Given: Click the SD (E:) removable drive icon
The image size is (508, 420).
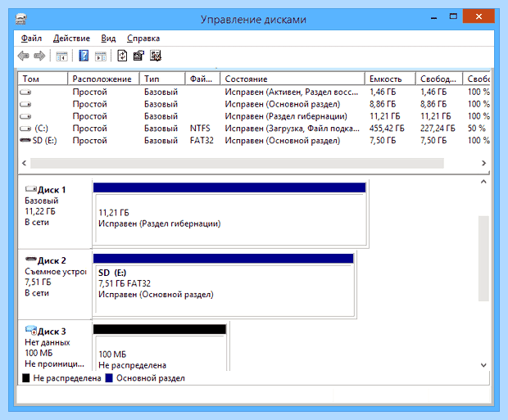Looking at the screenshot, I should pyautogui.click(x=25, y=140).
